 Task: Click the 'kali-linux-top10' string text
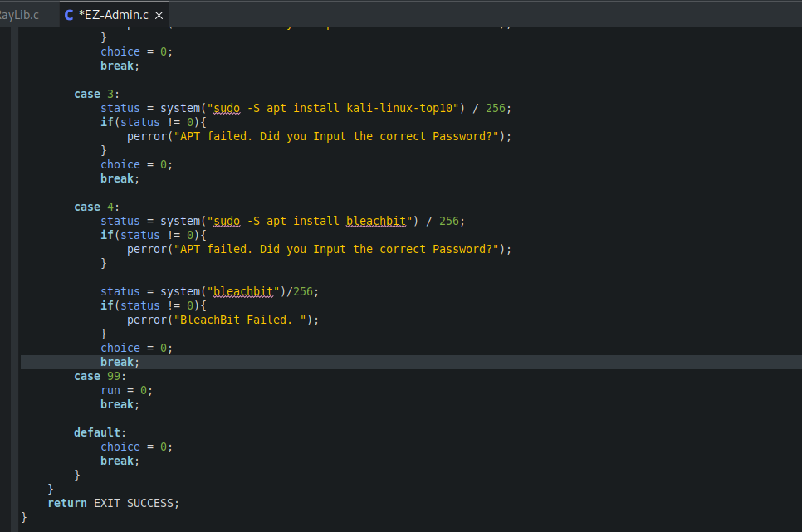pos(399,108)
